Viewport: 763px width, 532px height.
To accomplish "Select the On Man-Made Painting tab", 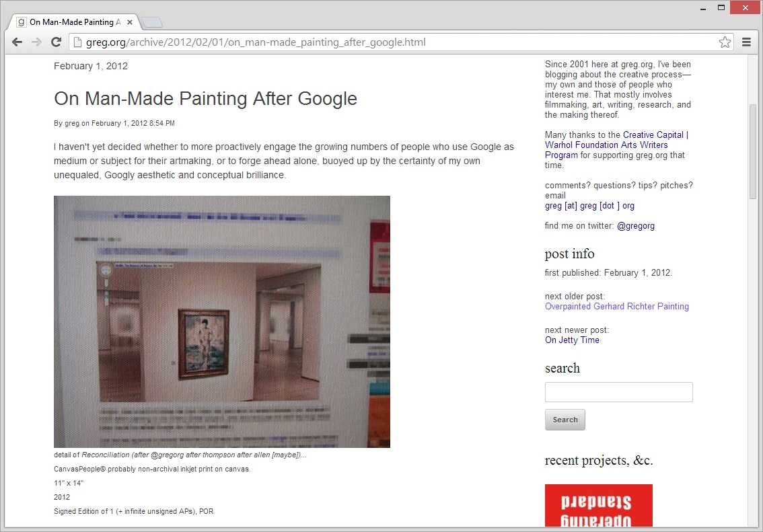I will pyautogui.click(x=75, y=22).
